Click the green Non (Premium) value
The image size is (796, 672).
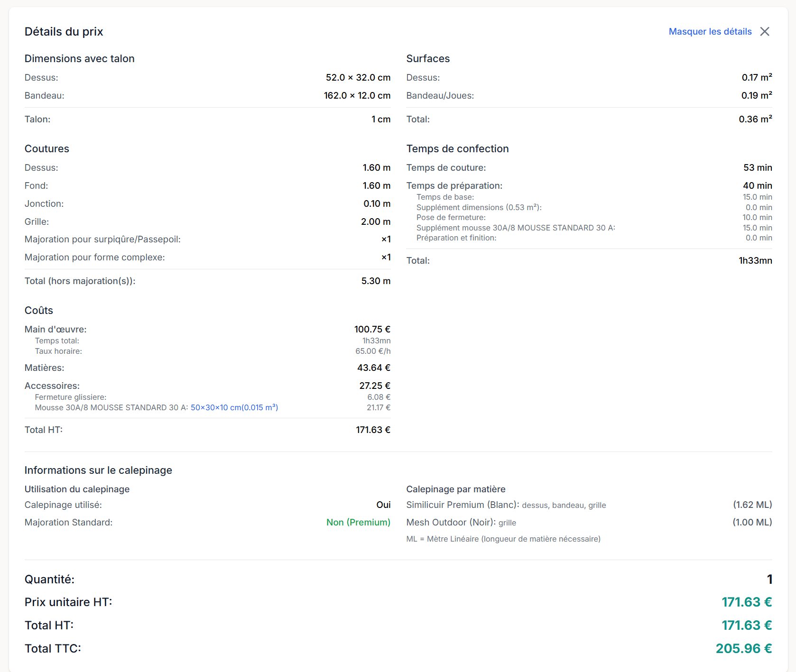pyautogui.click(x=358, y=522)
